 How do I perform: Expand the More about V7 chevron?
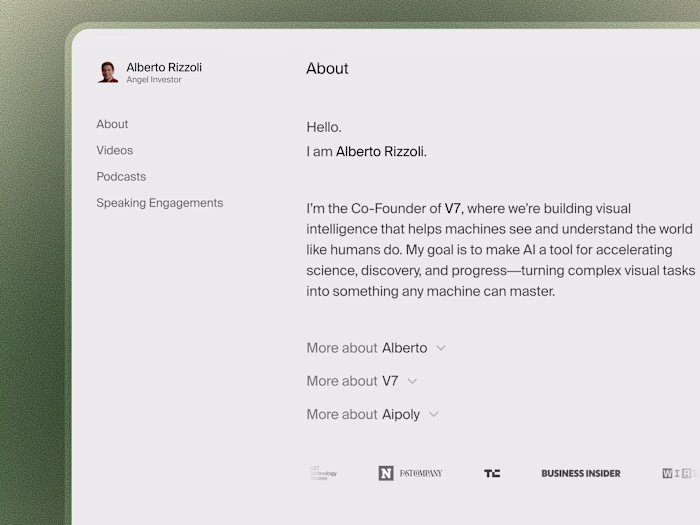click(x=412, y=381)
